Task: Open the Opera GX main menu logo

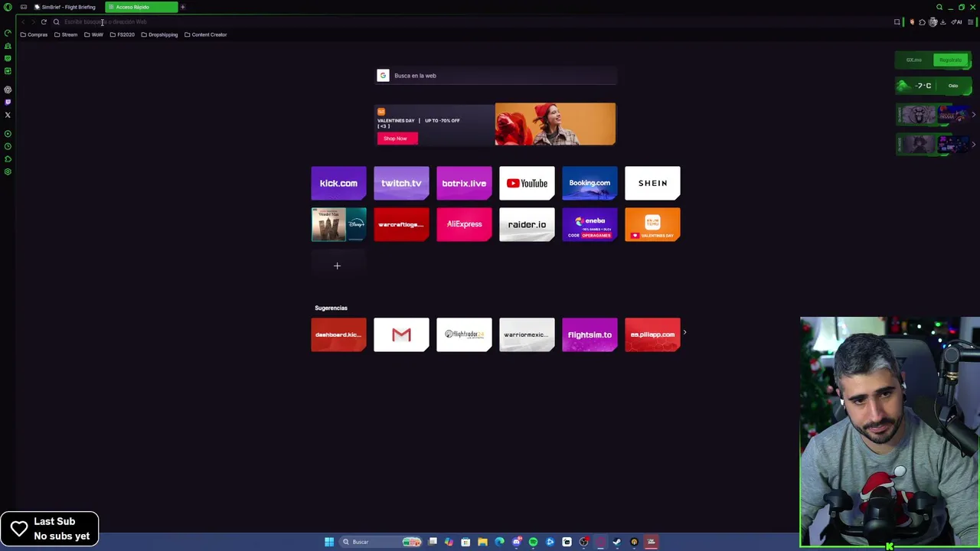Action: 8,7
